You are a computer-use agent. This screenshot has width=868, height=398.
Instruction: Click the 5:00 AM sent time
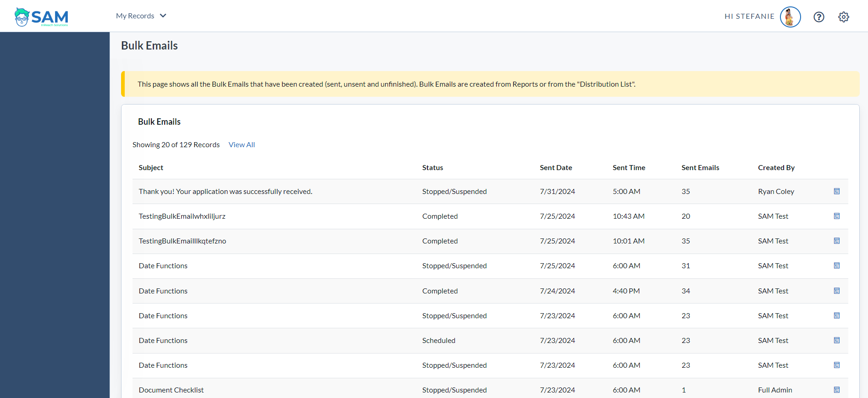click(x=626, y=192)
